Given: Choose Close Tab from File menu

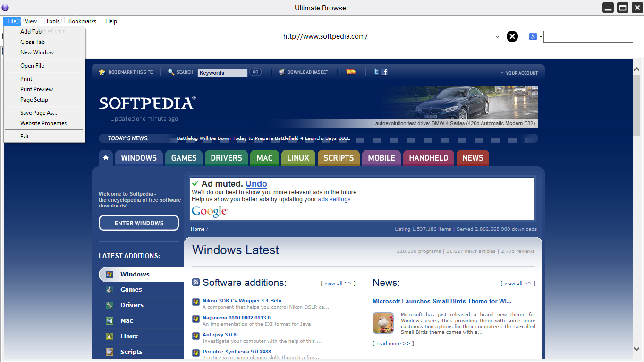Looking at the screenshot, I should click(x=44, y=42).
